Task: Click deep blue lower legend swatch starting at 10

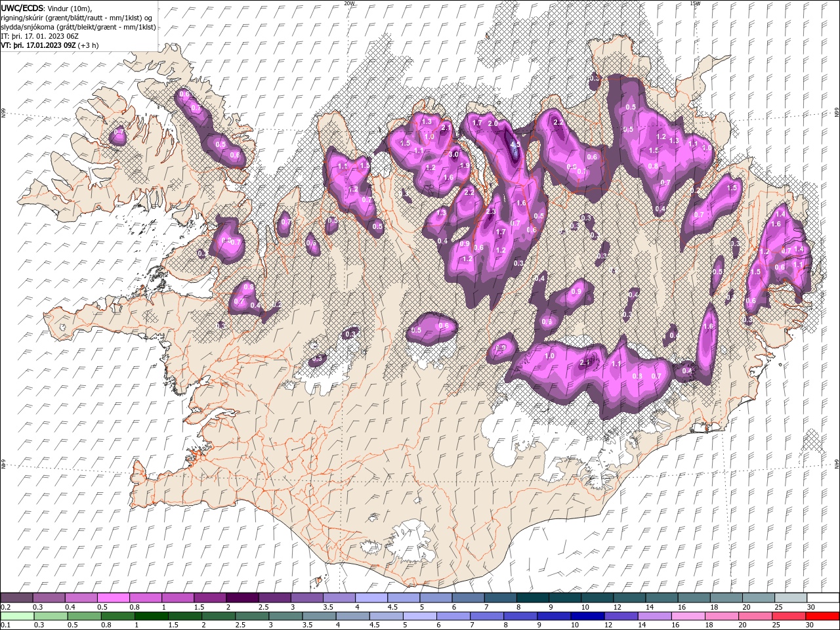Action: click(x=587, y=616)
